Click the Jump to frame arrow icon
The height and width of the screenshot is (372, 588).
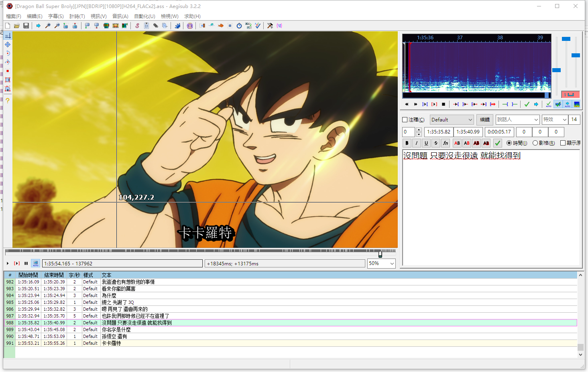[39, 26]
